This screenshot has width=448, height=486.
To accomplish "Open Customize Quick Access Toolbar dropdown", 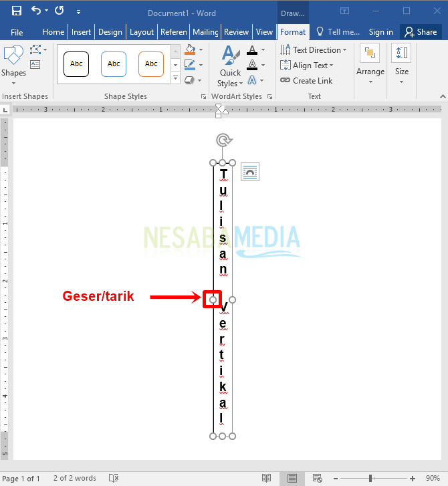I will [x=78, y=12].
